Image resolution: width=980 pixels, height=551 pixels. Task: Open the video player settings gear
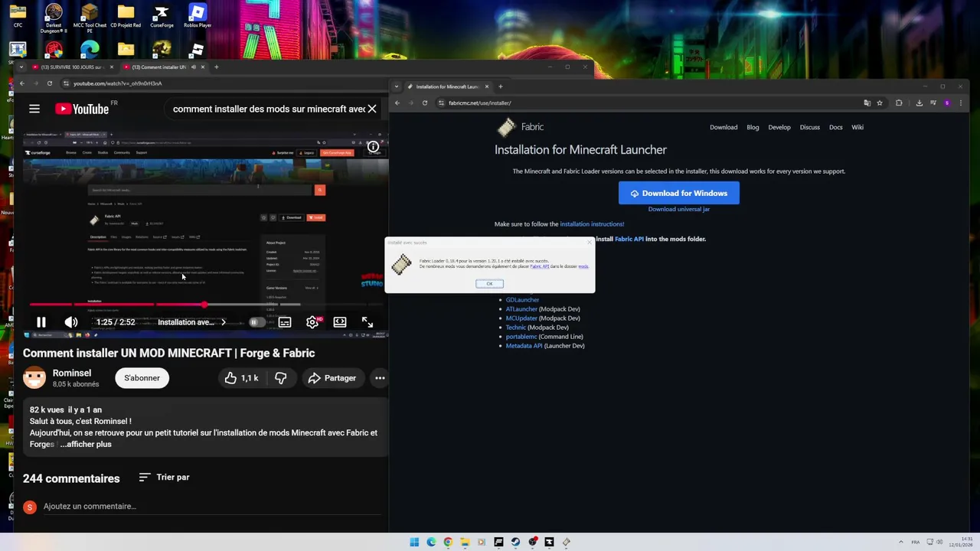tap(312, 322)
